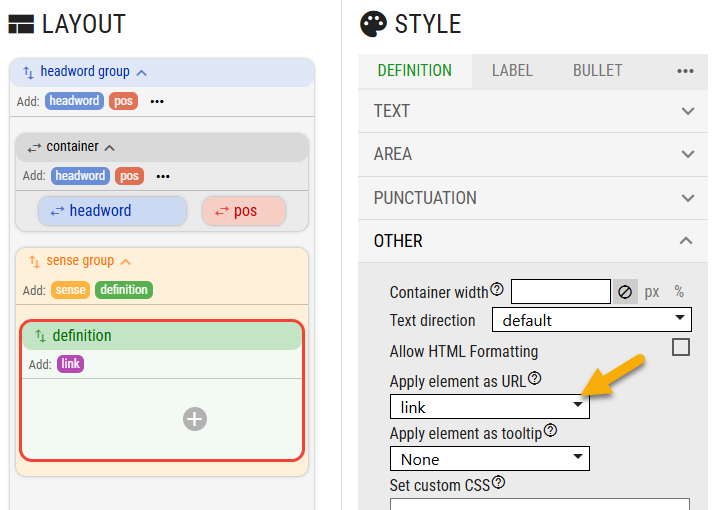Add headword tag to container
This screenshot has width=714, height=510.
[80, 176]
